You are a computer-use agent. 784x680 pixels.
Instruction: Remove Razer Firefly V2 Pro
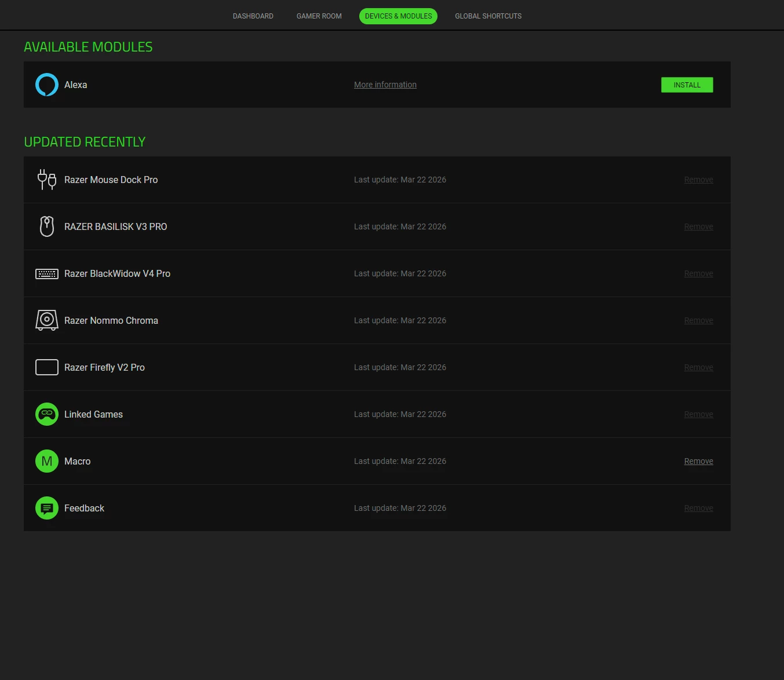[699, 367]
